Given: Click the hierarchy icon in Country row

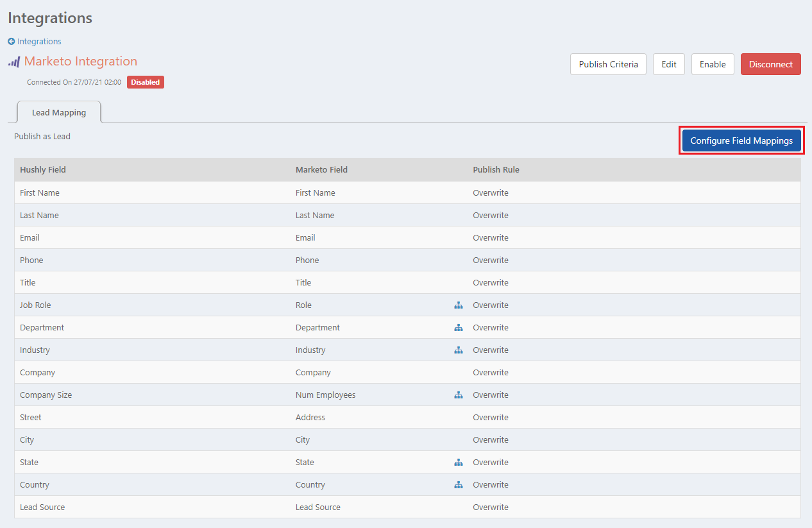Looking at the screenshot, I should coord(459,485).
